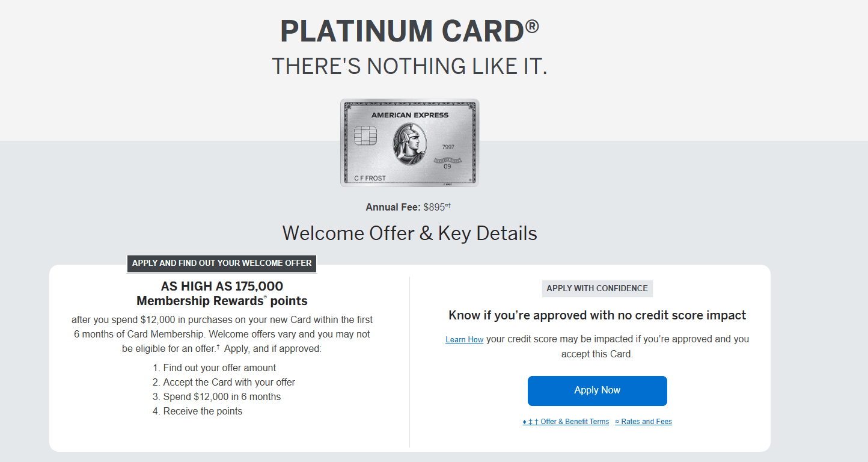
Task: Click the footnote marker before Rates and Fees
Action: [x=617, y=420]
